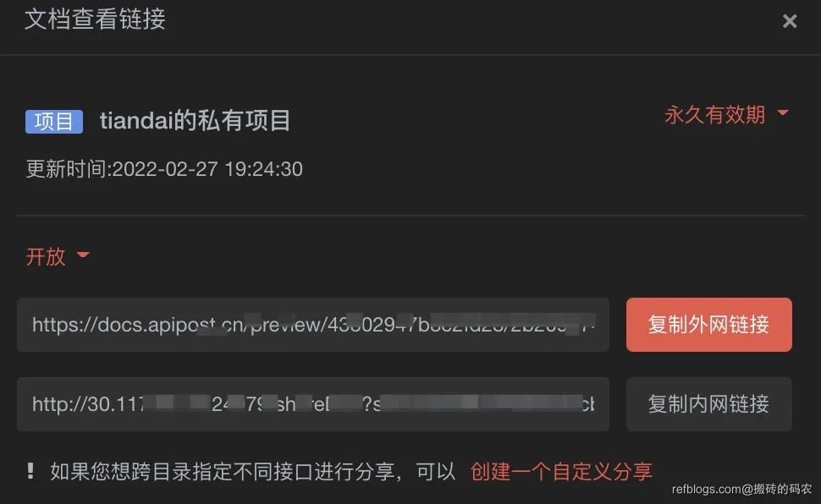The height and width of the screenshot is (504, 821).
Task: Click 复制外网链接 button
Action: coord(709,325)
